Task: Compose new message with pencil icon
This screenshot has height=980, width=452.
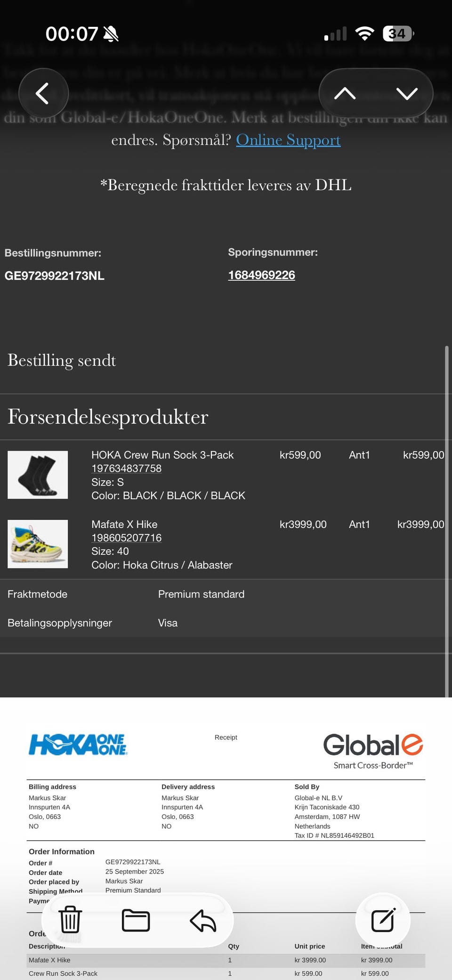Action: 383,920
